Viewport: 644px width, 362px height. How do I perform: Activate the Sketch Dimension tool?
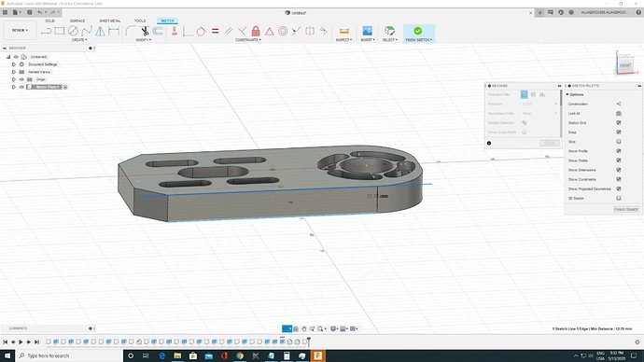coord(114,31)
